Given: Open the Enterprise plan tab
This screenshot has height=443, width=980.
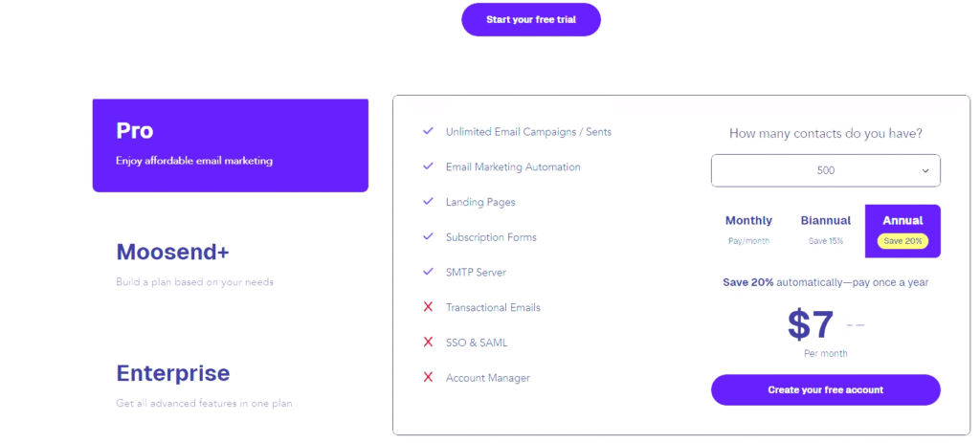Looking at the screenshot, I should (172, 373).
